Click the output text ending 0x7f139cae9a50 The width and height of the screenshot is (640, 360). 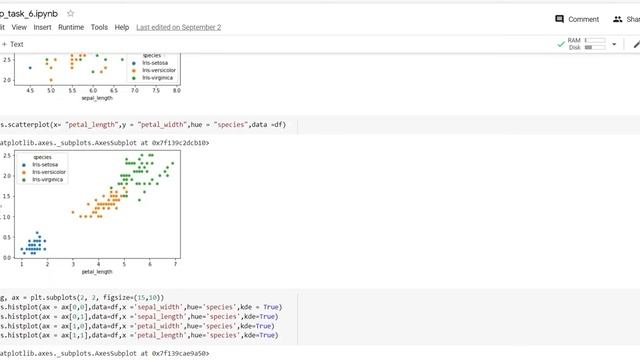tap(104, 353)
